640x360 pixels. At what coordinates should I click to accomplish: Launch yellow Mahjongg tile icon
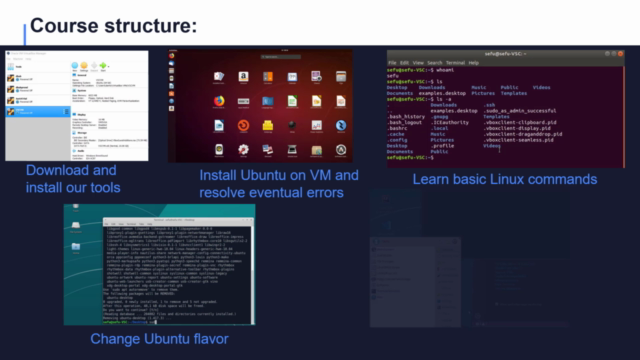[268, 125]
